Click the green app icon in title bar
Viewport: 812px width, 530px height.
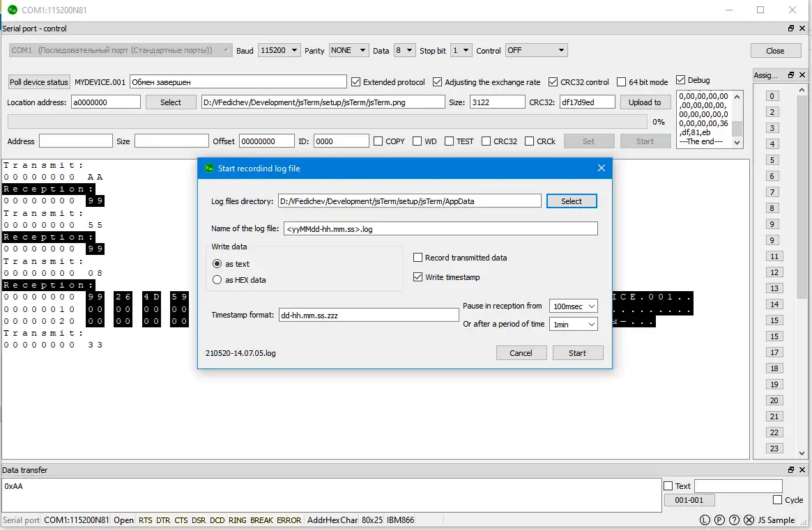13,10
